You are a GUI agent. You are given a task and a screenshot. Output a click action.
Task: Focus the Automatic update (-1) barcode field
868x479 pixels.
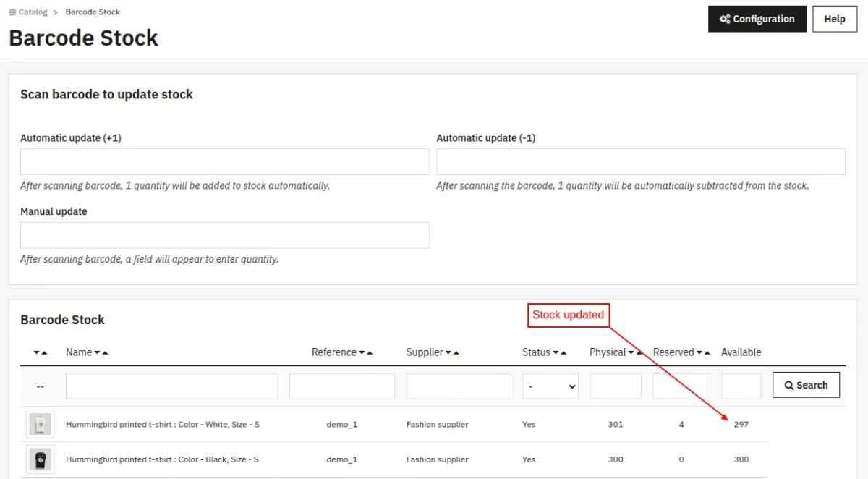641,162
